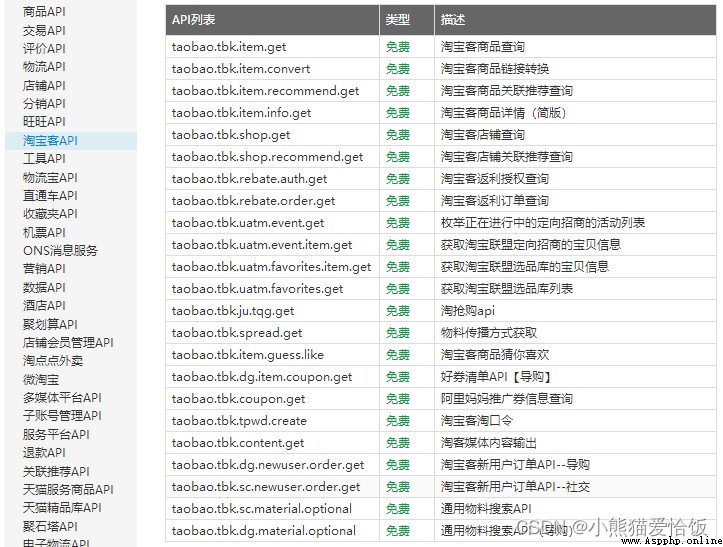
Task: Open taobao.tbk.item.convert API
Action: (241, 69)
